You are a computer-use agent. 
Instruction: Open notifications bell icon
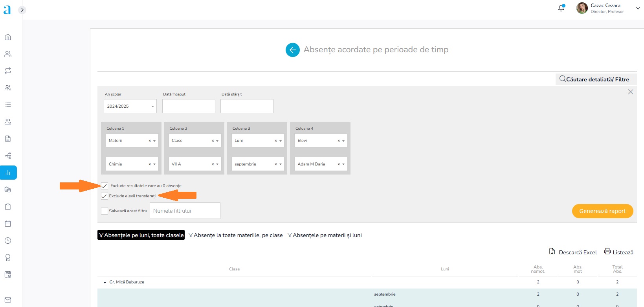click(x=561, y=8)
